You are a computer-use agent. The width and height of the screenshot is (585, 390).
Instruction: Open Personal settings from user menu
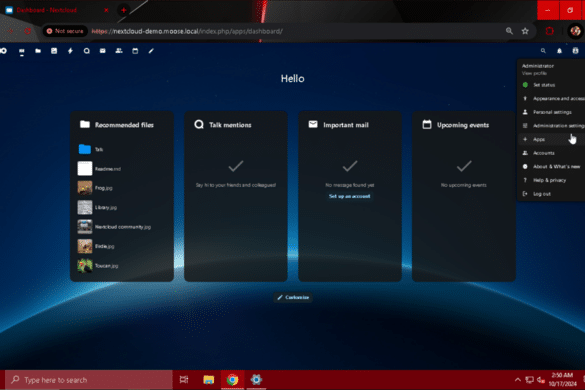(x=552, y=112)
